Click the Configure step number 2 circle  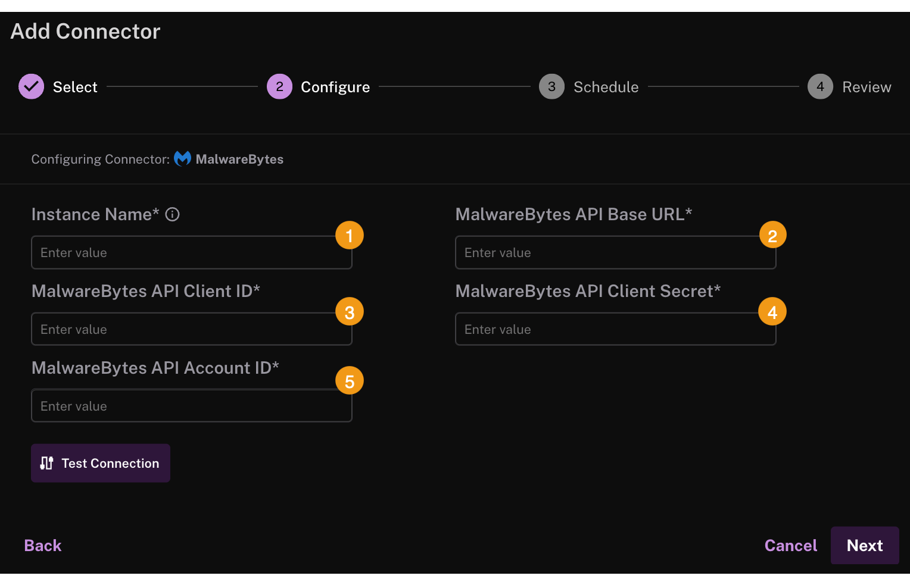(x=279, y=86)
